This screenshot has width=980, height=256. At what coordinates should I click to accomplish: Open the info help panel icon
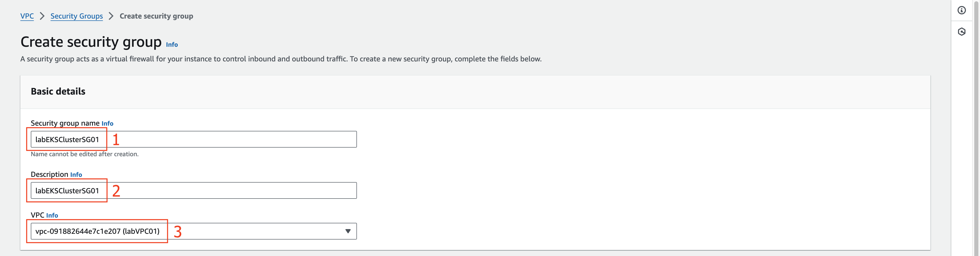[x=961, y=10]
